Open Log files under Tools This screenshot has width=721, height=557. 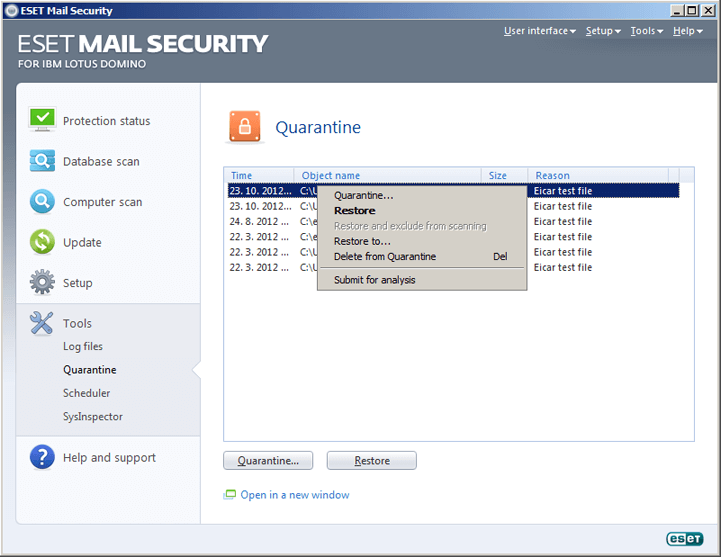tap(83, 346)
